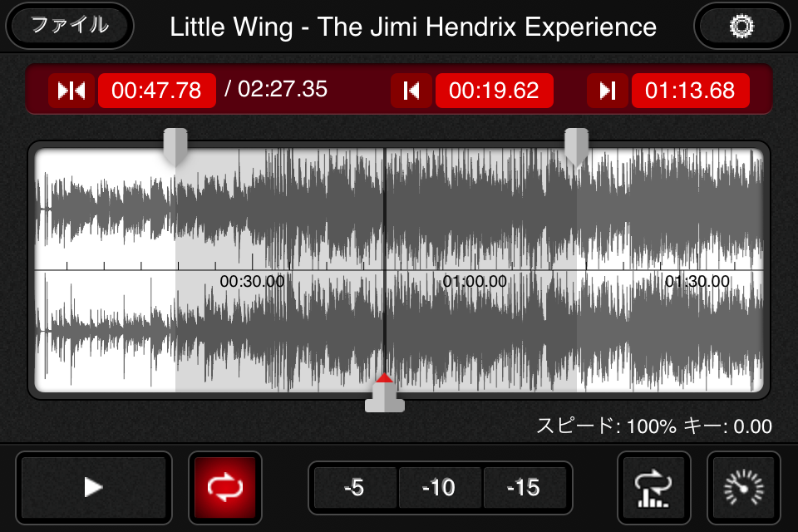Viewport: 798px width, 532px height.
Task: Open settings with the gear icon
Action: (x=741, y=26)
